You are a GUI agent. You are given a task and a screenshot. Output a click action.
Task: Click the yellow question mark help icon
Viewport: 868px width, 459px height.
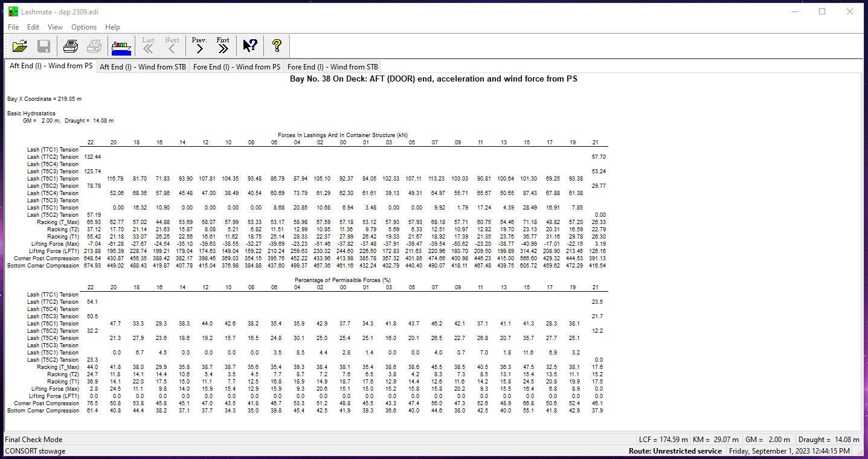tap(277, 46)
